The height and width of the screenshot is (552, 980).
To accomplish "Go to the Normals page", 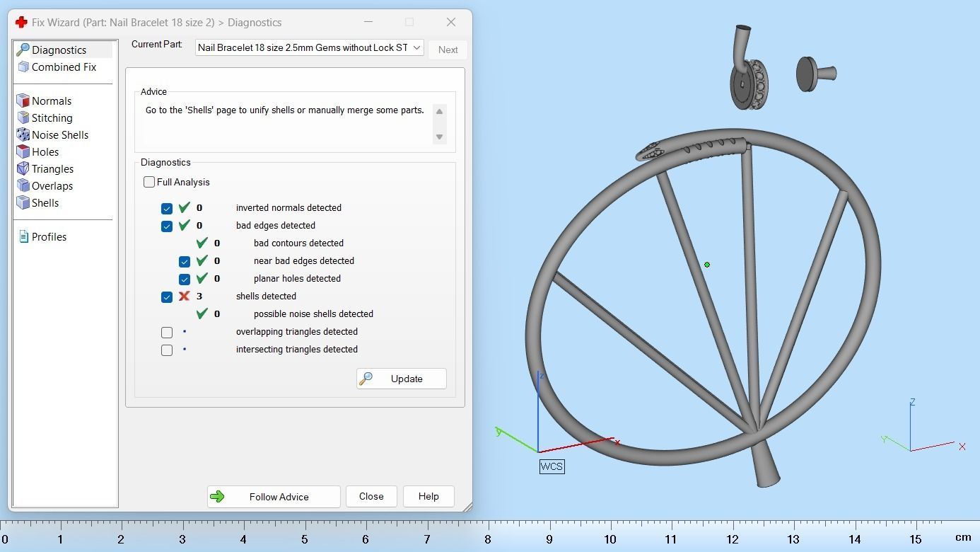I will (x=52, y=100).
